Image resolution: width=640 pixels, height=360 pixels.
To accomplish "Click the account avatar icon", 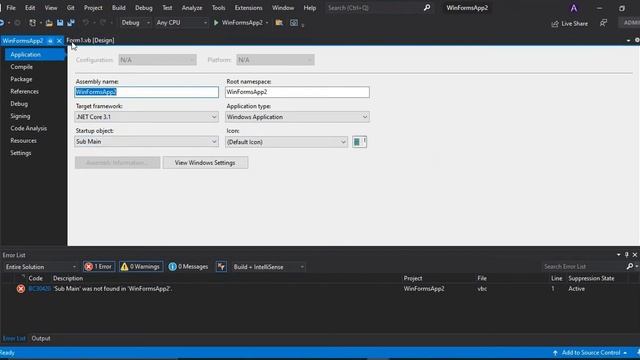I will click(574, 8).
